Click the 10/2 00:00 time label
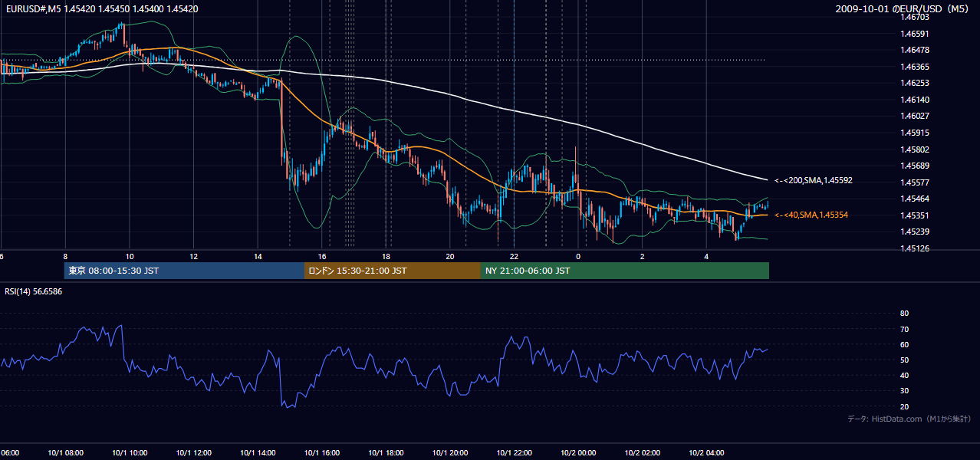Screen dimensions: 980x460 tap(578, 453)
